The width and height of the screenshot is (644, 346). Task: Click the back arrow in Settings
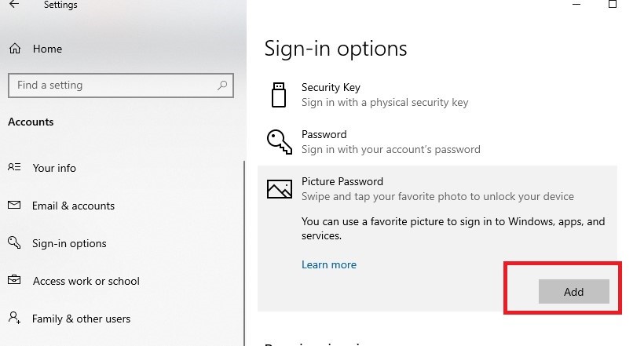point(14,4)
